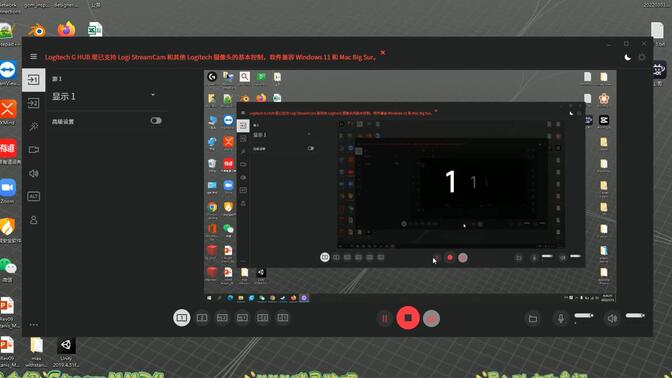The image size is (672, 378).
Task: Open the ALT hotkeys sidebar panel
Action: point(33,196)
